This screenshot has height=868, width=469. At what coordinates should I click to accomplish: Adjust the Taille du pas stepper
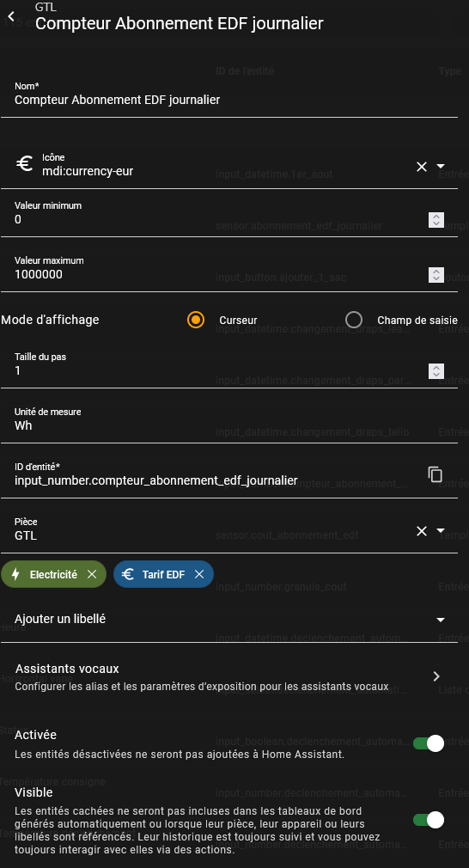[x=436, y=371]
